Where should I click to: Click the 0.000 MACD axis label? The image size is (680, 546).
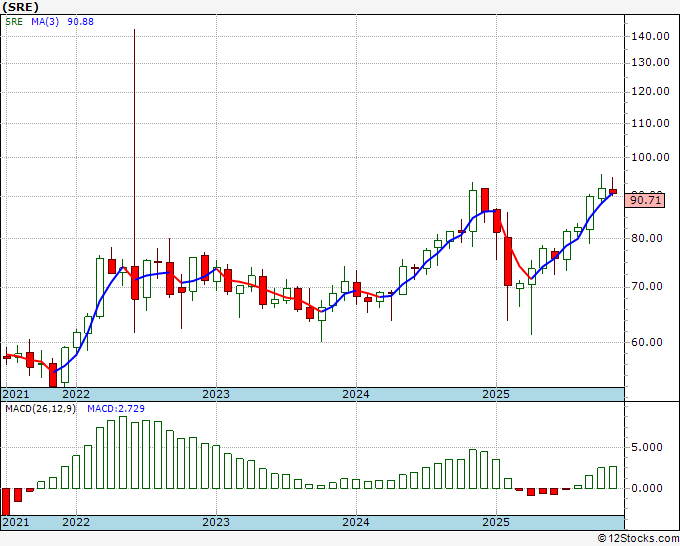coord(647,488)
